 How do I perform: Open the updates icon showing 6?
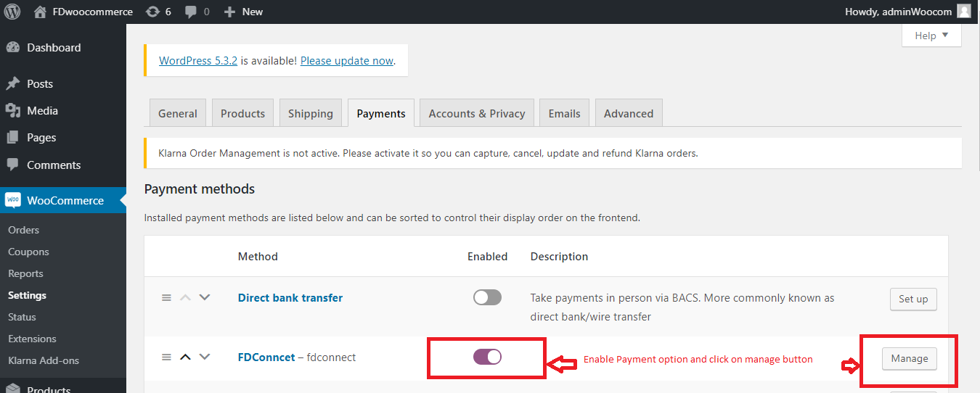pos(152,12)
